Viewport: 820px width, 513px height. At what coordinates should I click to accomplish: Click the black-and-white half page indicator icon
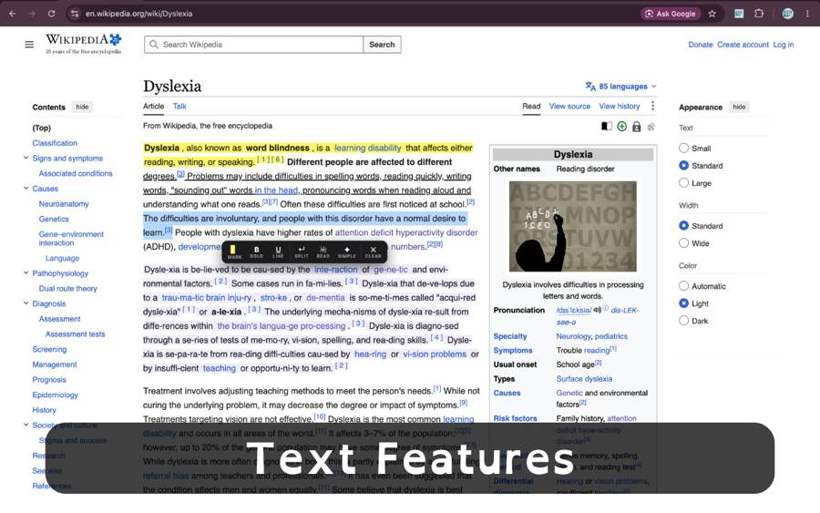607,127
